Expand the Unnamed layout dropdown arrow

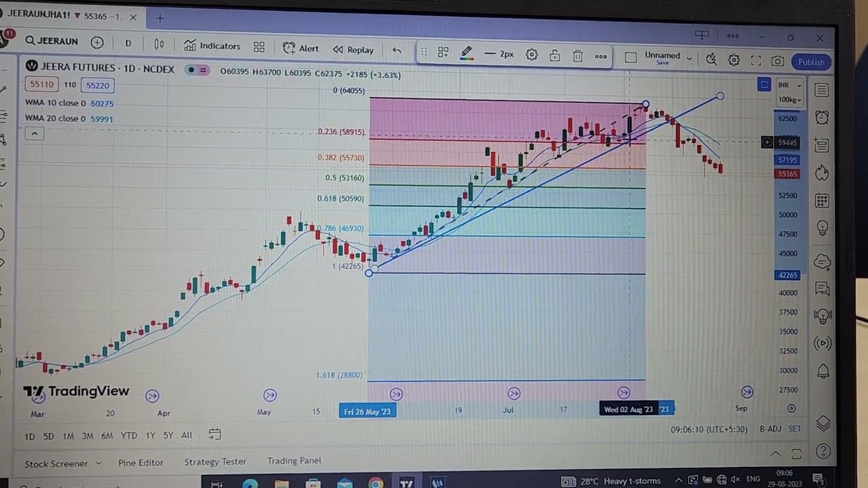(x=689, y=59)
